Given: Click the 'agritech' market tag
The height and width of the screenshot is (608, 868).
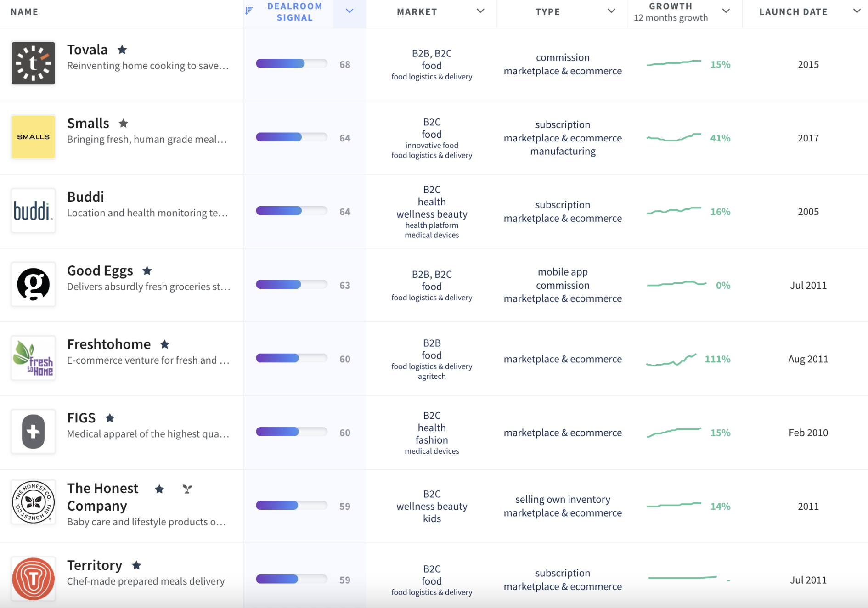Looking at the screenshot, I should (432, 376).
